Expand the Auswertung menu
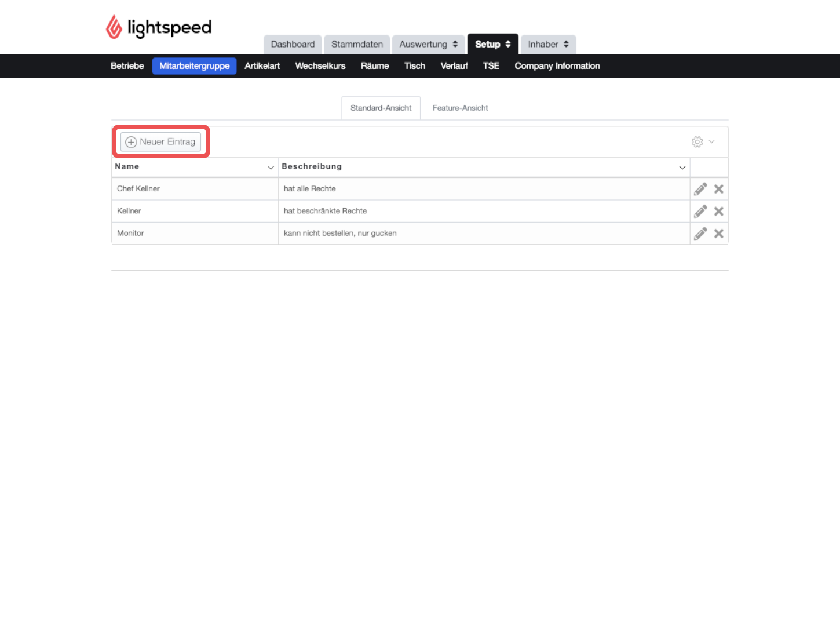Image resolution: width=840 pixels, height=626 pixels. coord(429,44)
